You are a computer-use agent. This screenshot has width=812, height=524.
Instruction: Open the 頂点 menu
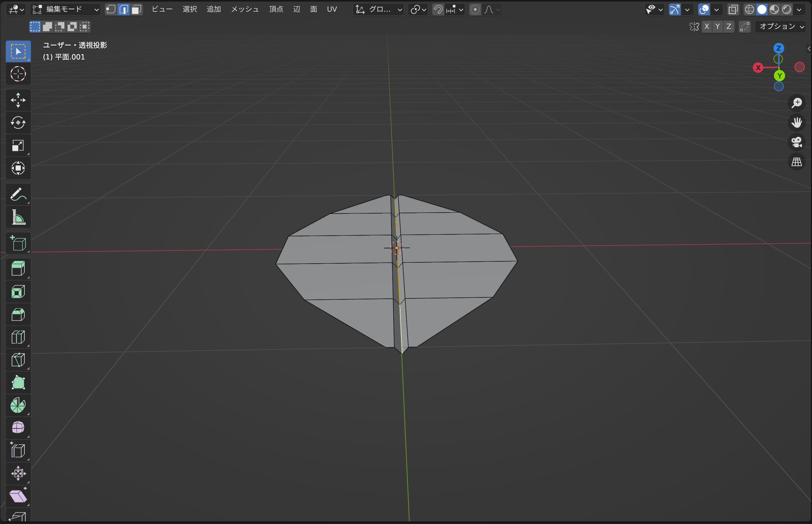coord(276,9)
